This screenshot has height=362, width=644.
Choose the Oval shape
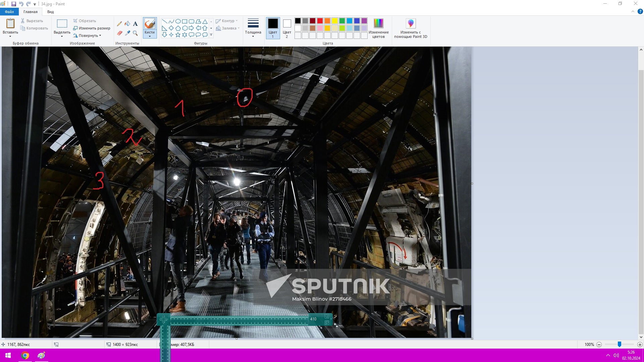coord(178,21)
